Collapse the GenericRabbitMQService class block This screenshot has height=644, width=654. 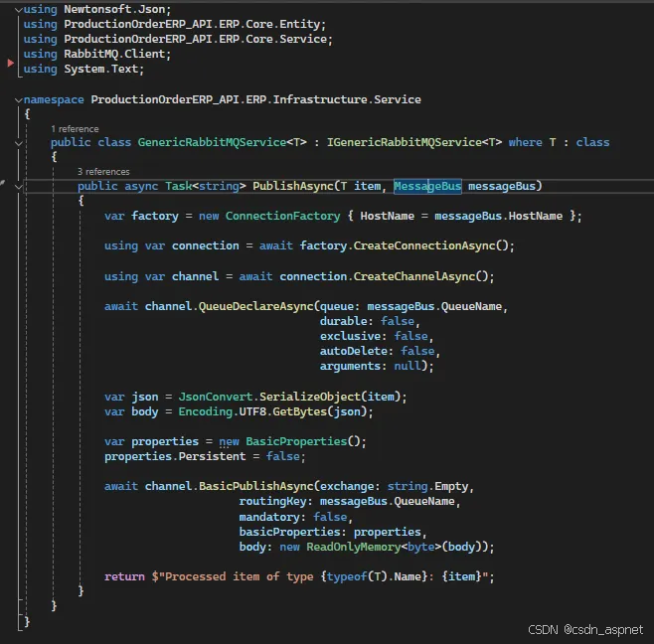click(18, 143)
